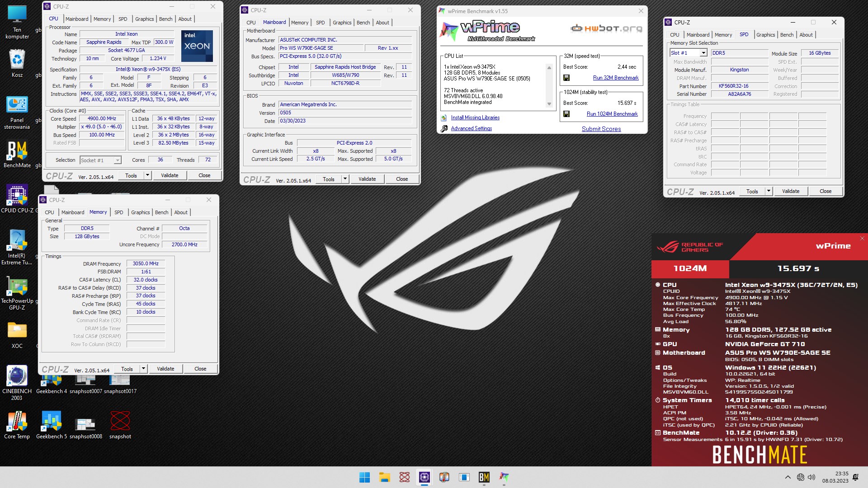Open Graphics tab in Mainboard window

click(x=342, y=23)
